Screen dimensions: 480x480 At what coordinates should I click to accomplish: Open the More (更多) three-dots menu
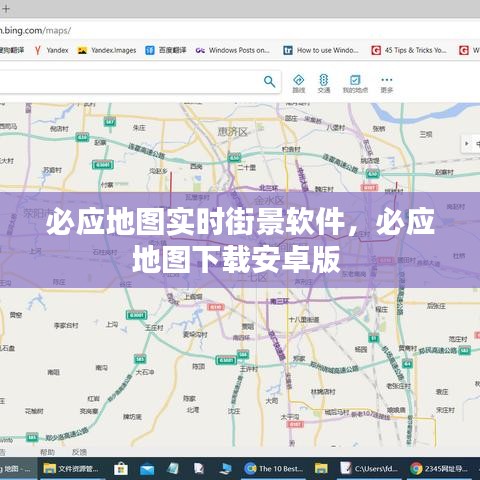387,84
